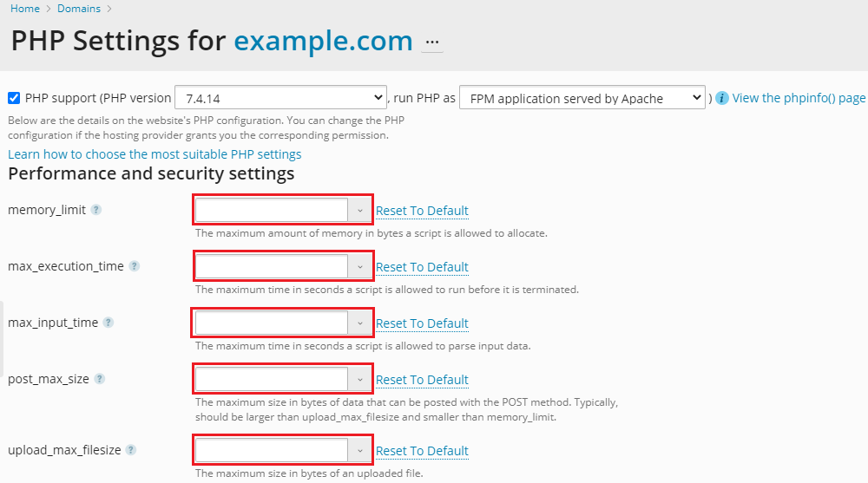
Task: Click help icon next to max_execution_time
Action: tap(135, 266)
